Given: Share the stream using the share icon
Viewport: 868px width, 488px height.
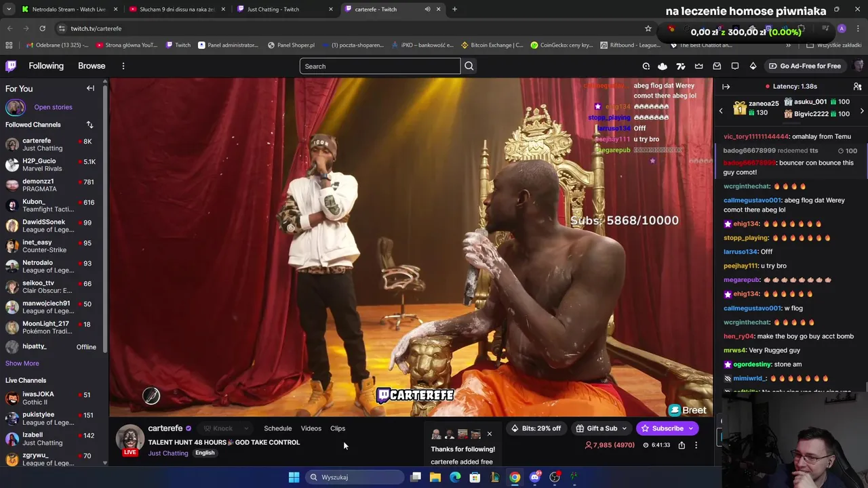Looking at the screenshot, I should coord(682,445).
